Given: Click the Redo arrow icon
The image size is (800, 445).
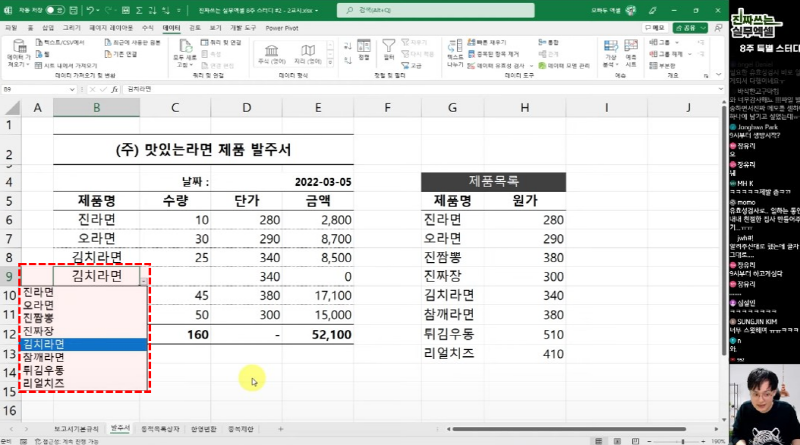Looking at the screenshot, I should click(108, 10).
